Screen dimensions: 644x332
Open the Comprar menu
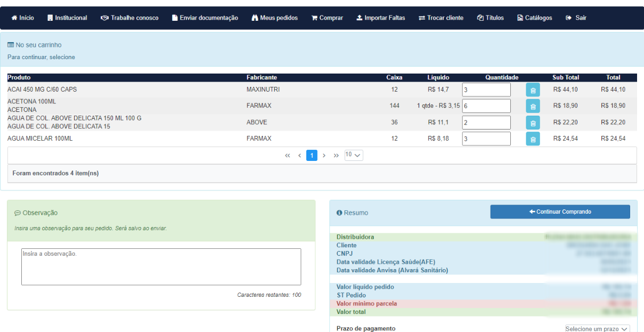[327, 18]
